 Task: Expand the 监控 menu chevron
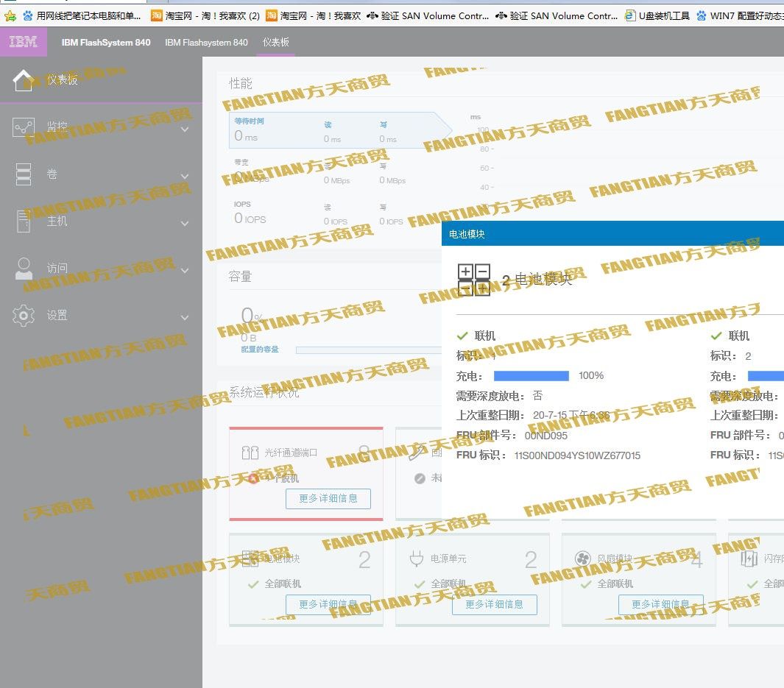(x=185, y=130)
